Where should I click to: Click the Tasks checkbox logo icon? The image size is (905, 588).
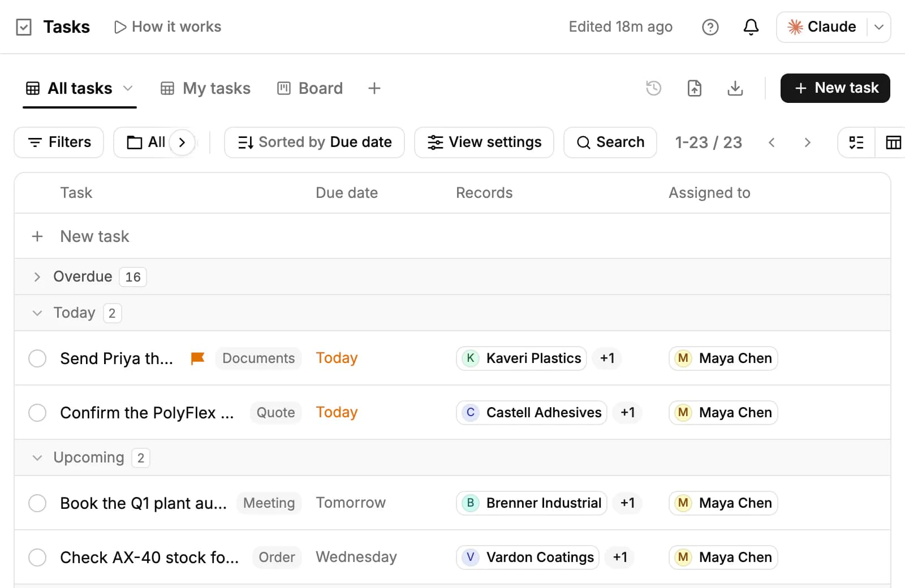(x=24, y=27)
